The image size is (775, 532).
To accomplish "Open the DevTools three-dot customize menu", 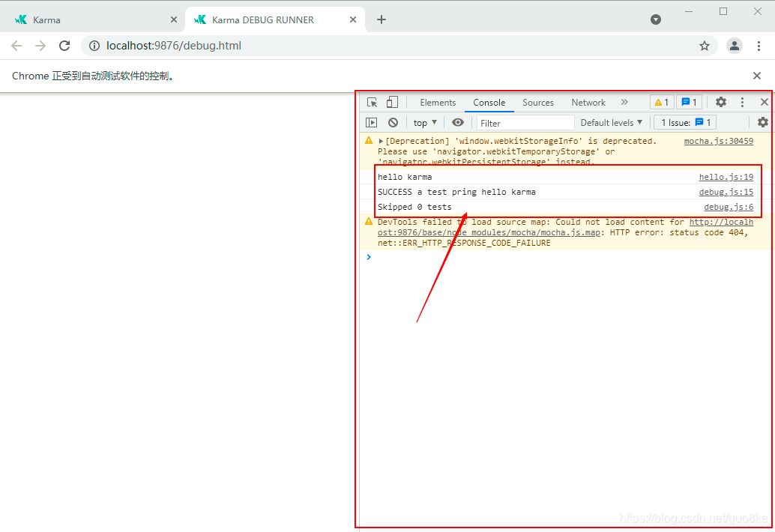I will (742, 103).
